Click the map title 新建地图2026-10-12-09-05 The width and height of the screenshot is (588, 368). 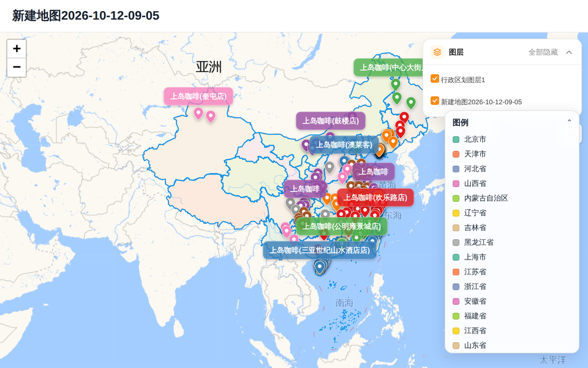coord(86,16)
